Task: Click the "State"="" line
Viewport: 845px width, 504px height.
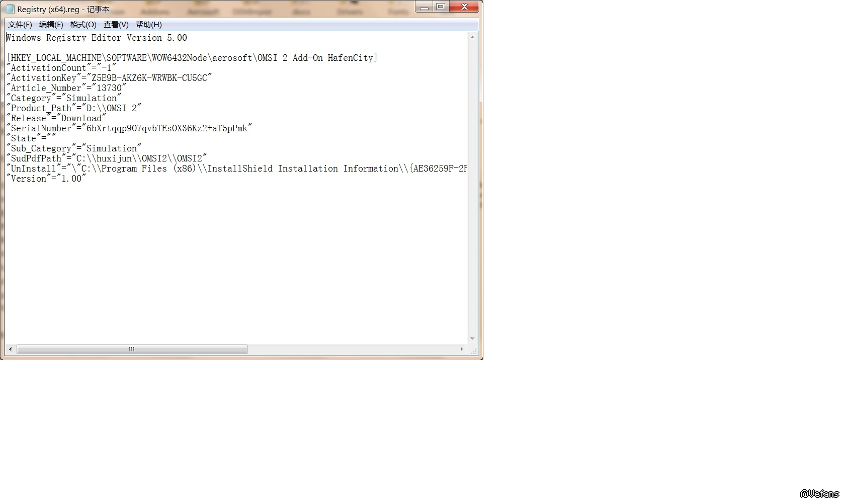Action: pyautogui.click(x=31, y=138)
